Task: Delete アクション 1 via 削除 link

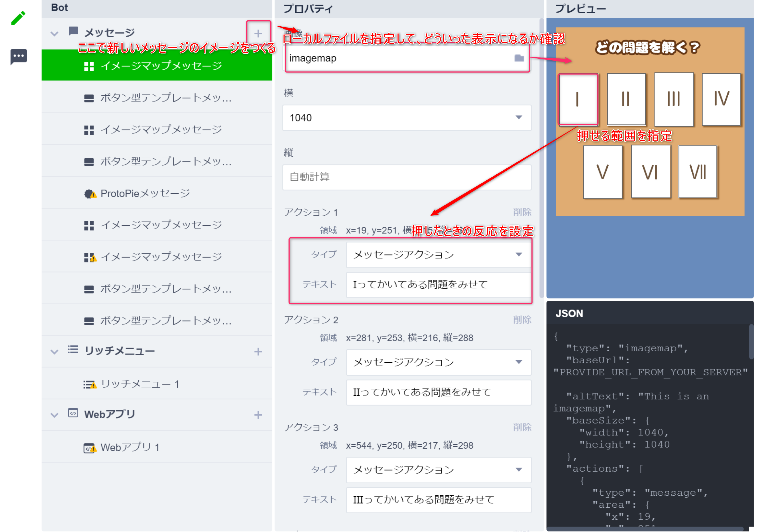Action: [522, 212]
